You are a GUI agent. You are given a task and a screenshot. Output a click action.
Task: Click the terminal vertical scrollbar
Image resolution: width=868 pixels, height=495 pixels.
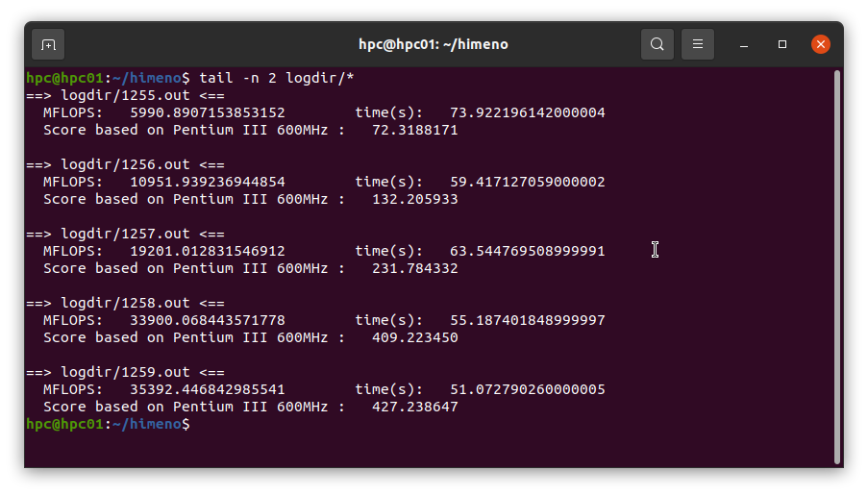click(x=837, y=267)
